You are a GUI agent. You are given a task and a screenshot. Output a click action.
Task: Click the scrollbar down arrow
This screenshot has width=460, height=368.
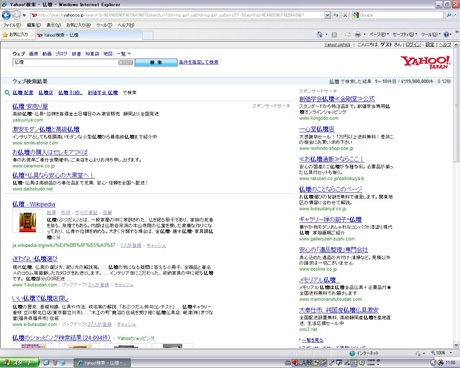(456, 345)
